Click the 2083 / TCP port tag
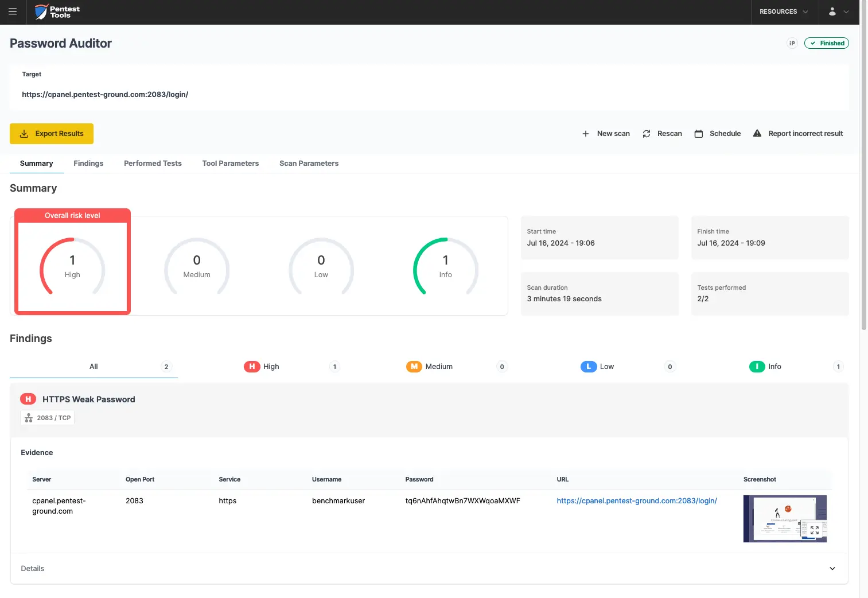Viewport: 868px width, 598px height. [x=48, y=418]
